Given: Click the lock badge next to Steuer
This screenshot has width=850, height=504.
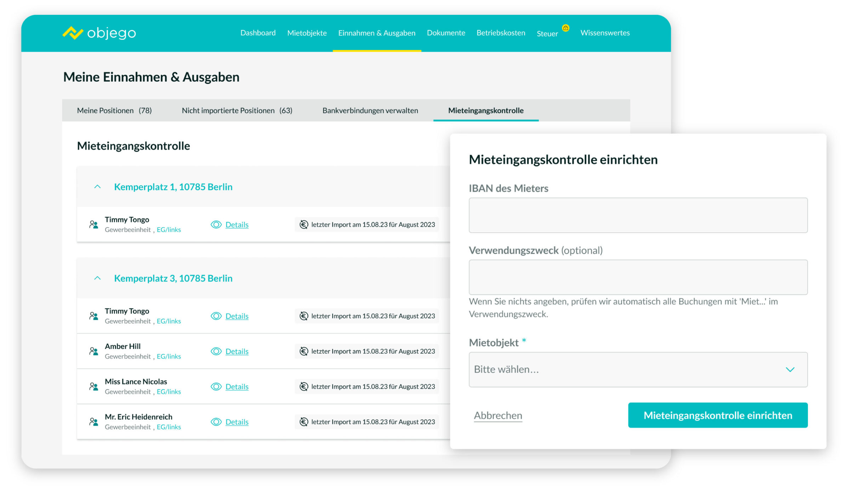Looking at the screenshot, I should coord(566,28).
